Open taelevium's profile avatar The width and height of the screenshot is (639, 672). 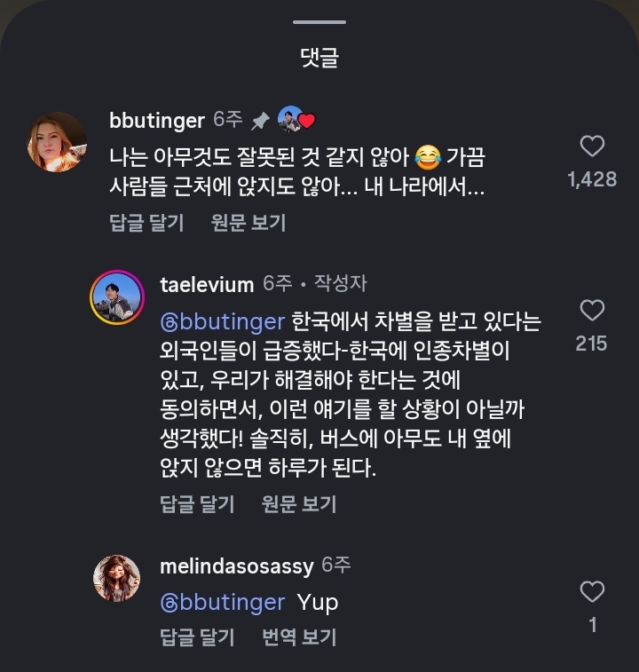tap(116, 296)
